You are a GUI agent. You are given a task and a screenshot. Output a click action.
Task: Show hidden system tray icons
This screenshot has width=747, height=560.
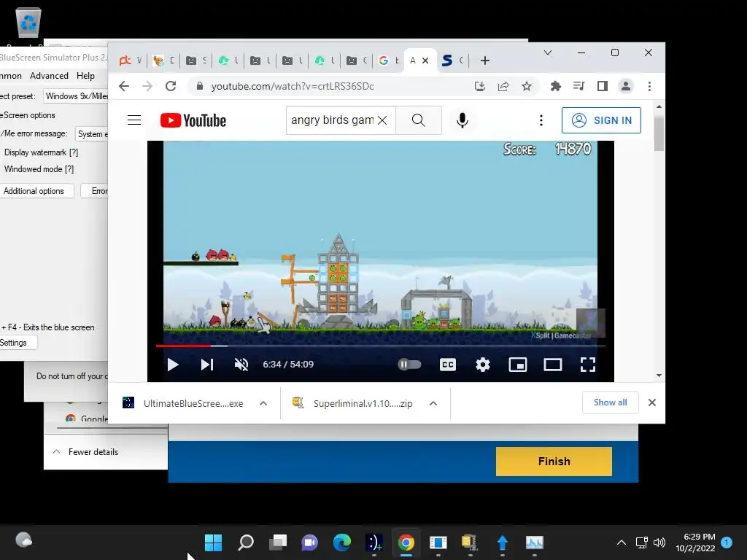[x=622, y=542]
